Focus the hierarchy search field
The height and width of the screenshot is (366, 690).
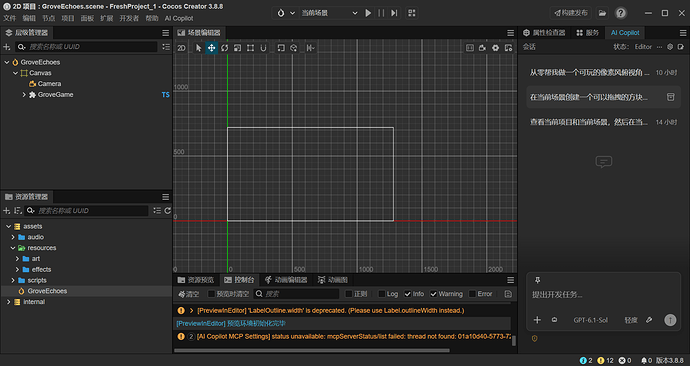(86, 47)
